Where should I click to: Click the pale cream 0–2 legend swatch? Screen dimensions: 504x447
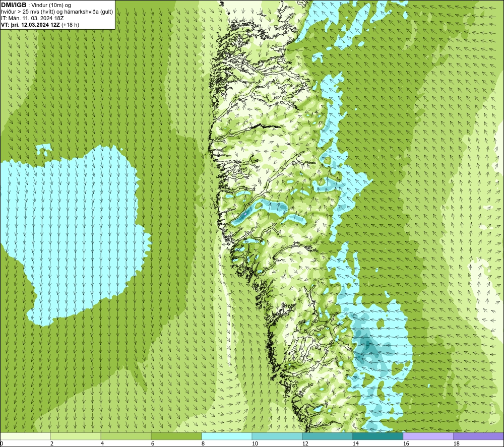[25, 436]
